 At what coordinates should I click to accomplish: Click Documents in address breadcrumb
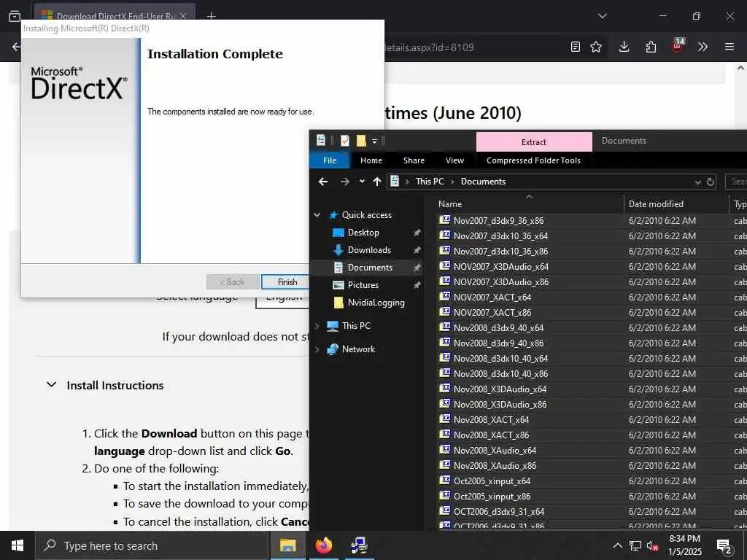pos(483,182)
